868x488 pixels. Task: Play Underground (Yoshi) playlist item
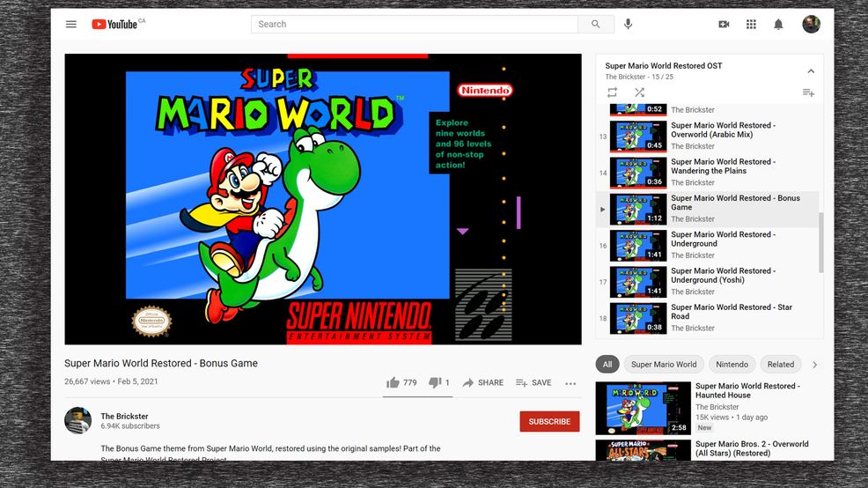click(708, 282)
